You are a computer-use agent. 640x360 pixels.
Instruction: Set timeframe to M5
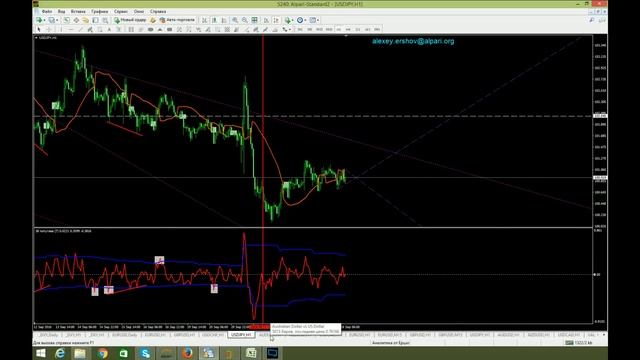(309, 29)
